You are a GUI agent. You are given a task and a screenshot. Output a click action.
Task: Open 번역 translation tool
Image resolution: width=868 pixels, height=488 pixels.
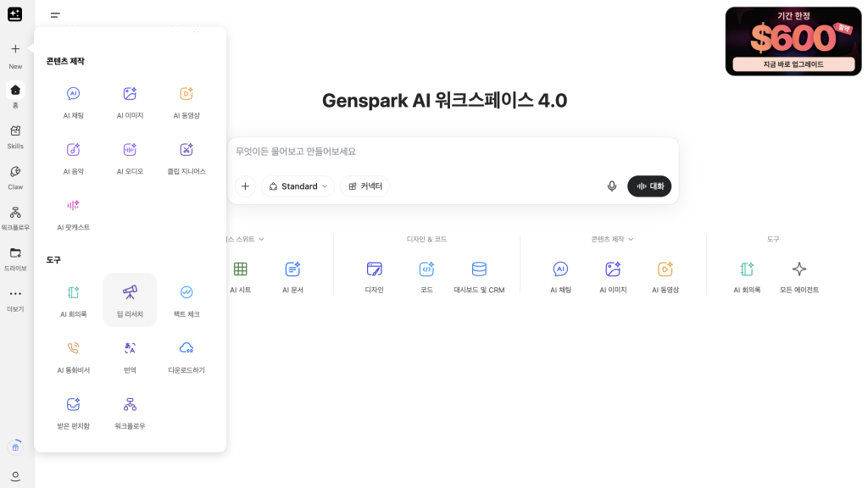click(x=130, y=357)
